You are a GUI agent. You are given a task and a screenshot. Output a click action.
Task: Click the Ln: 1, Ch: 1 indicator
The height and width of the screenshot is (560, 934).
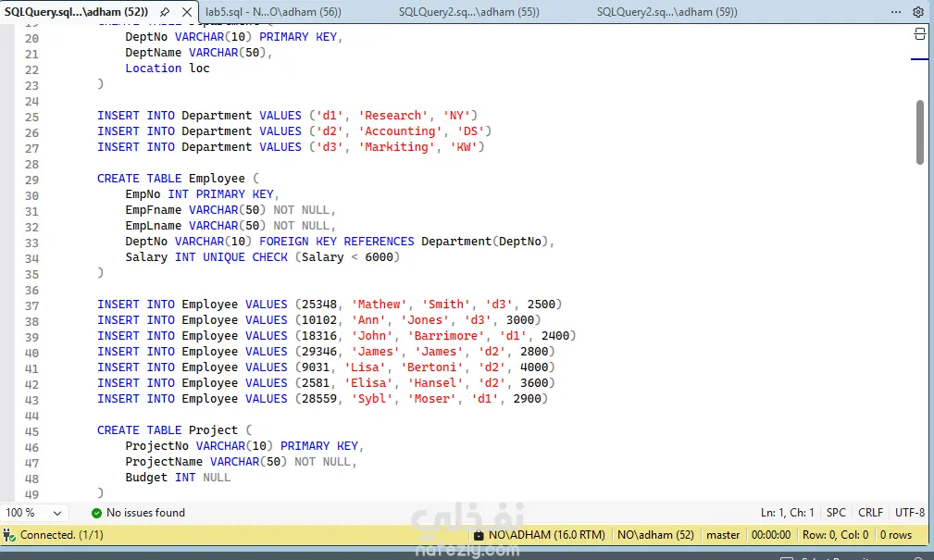click(787, 513)
